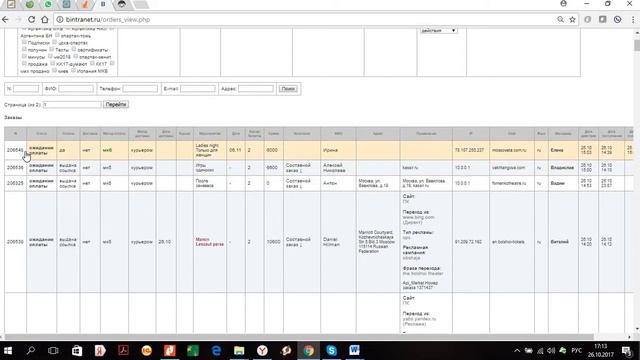The height and width of the screenshot is (360, 640).
Task: Select the manager name Елена cell
Action: (563, 150)
